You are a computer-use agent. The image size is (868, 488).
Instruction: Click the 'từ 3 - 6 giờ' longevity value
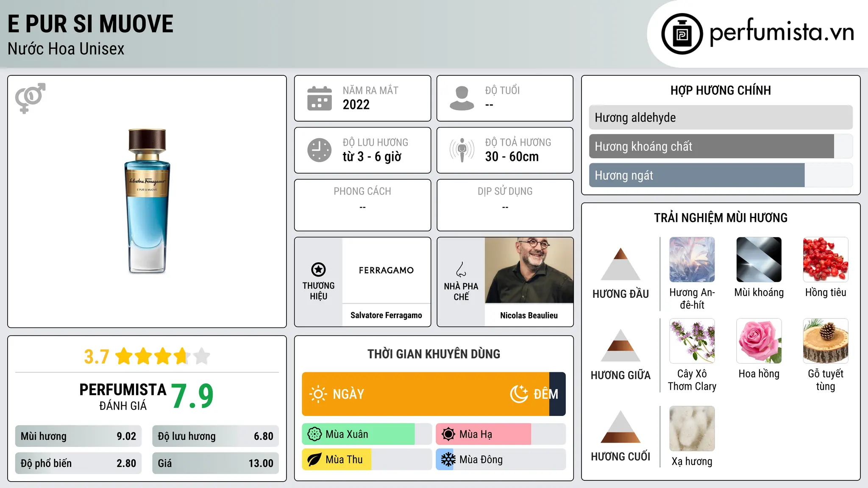(372, 157)
